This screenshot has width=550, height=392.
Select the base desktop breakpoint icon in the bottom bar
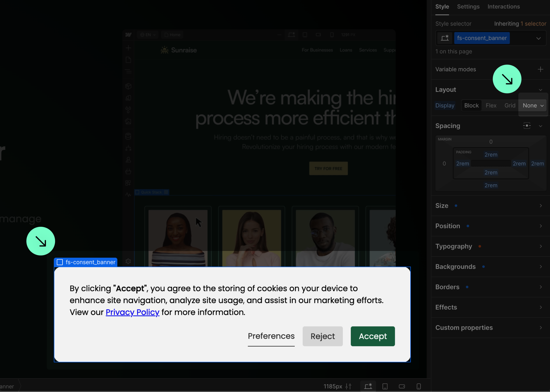[x=368, y=386]
